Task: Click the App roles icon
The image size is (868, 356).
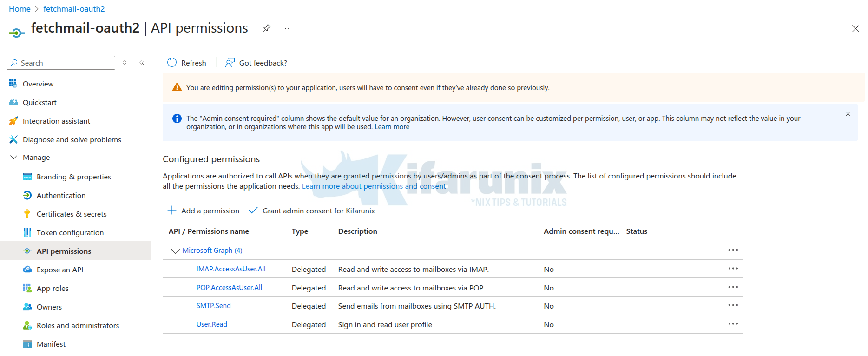Action: [x=27, y=288]
